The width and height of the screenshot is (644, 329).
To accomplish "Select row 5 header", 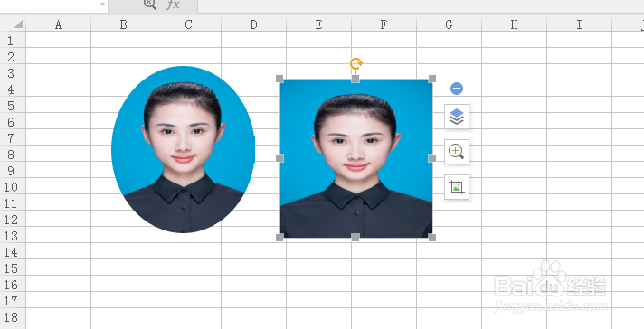I will coord(13,105).
